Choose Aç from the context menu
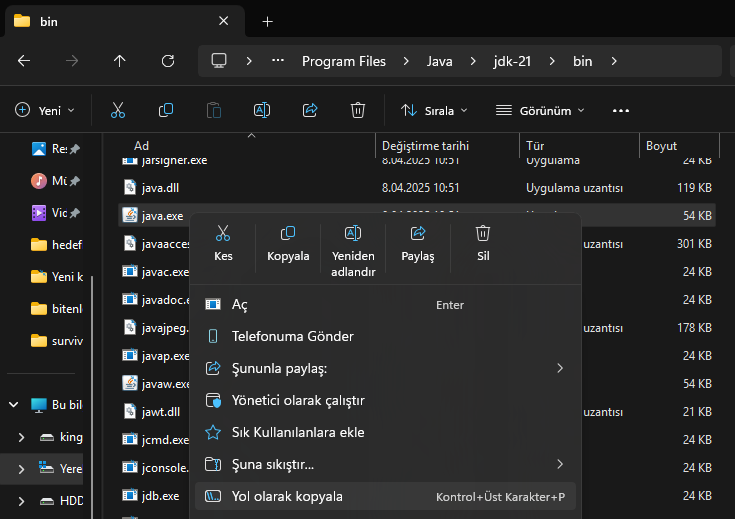This screenshot has height=519, width=735. tap(385, 305)
